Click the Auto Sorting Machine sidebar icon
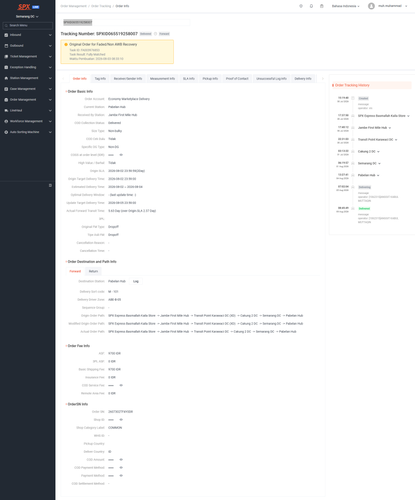Image resolution: width=415 pixels, height=500 pixels. [6, 132]
